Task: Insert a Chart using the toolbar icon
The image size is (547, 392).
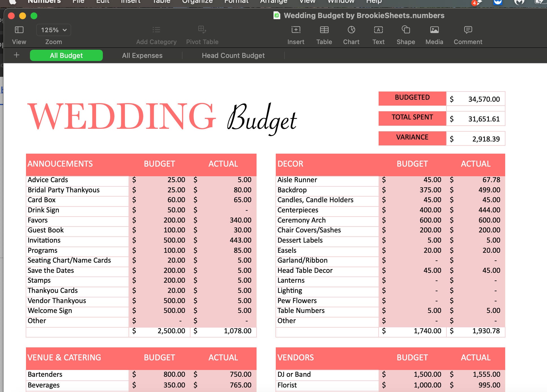Action: coord(351,34)
